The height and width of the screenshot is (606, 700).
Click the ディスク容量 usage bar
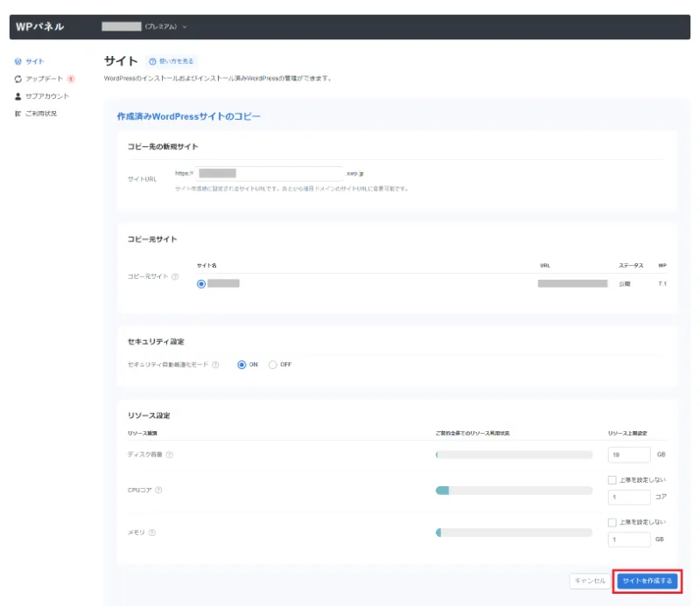tap(514, 455)
